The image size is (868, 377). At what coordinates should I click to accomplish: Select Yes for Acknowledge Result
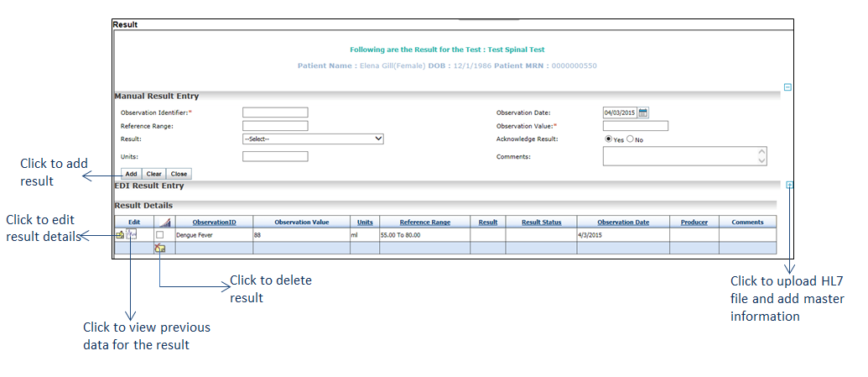click(609, 139)
